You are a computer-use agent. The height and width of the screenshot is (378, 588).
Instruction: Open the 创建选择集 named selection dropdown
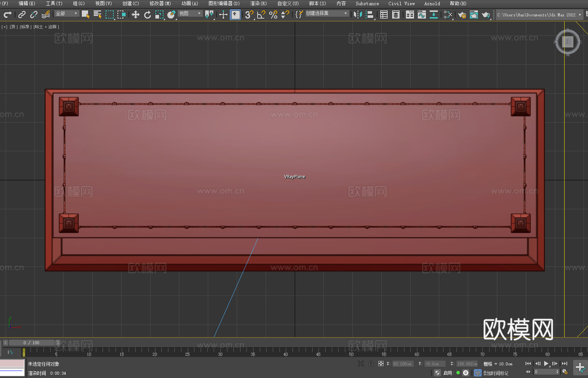pyautogui.click(x=327, y=13)
